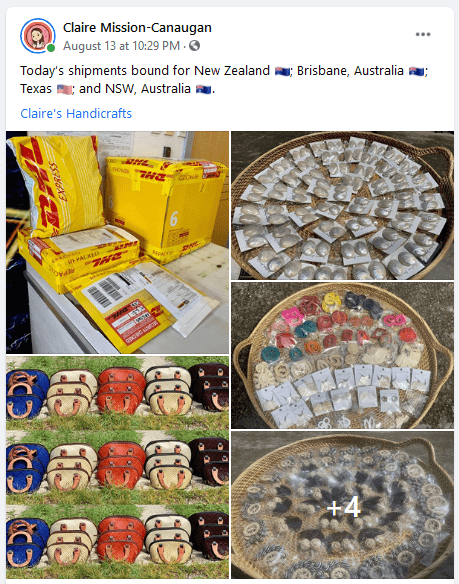459x584 pixels.
Task: Click the DHL Express yellow bag
Action: [x=58, y=184]
